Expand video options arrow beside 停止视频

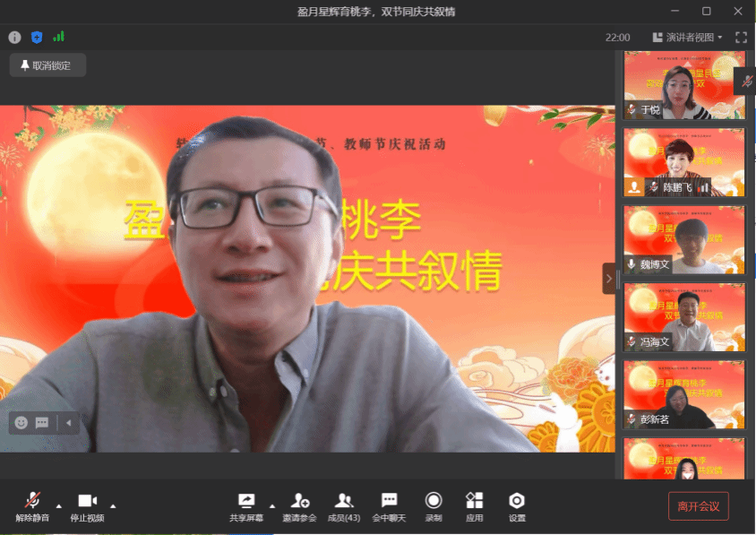(x=113, y=505)
